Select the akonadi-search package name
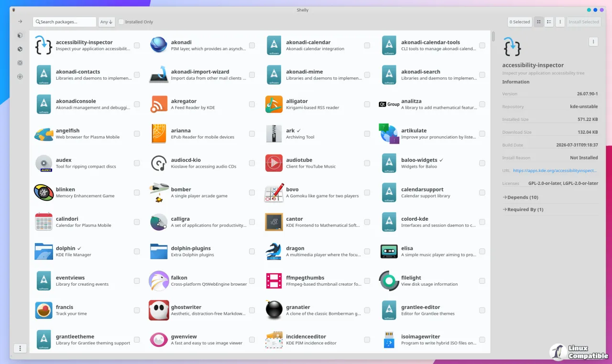 point(420,72)
